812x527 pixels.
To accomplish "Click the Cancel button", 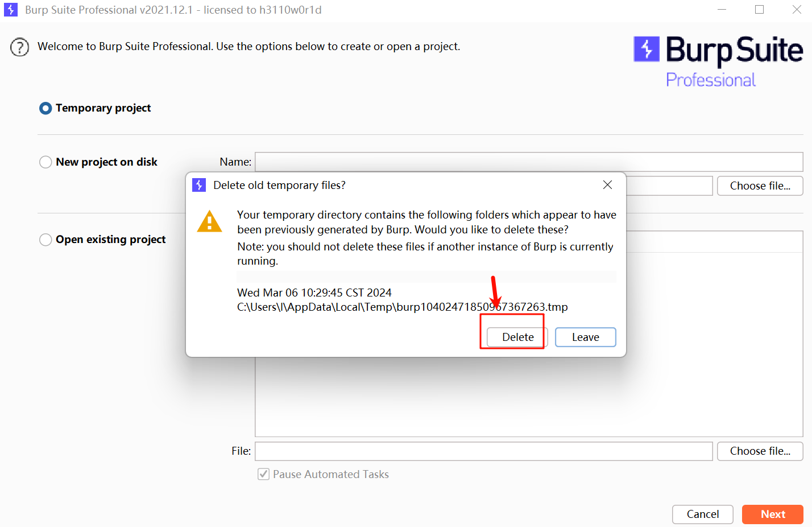I will (702, 514).
